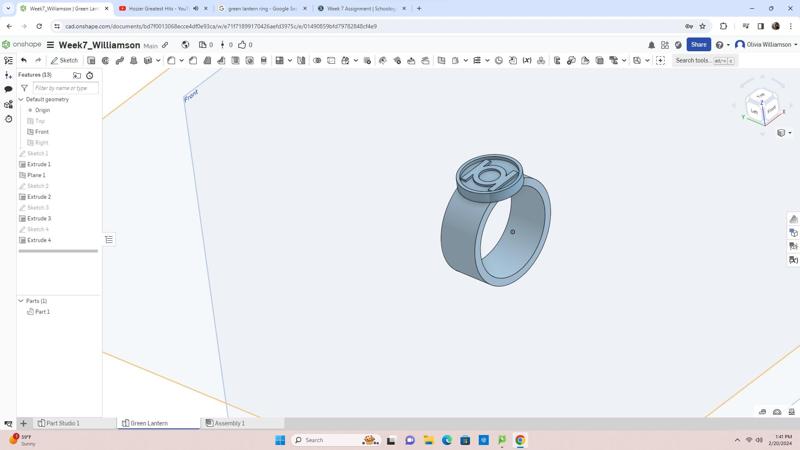The image size is (800, 450).
Task: Select the Mirror tool icon
Action: (x=301, y=60)
